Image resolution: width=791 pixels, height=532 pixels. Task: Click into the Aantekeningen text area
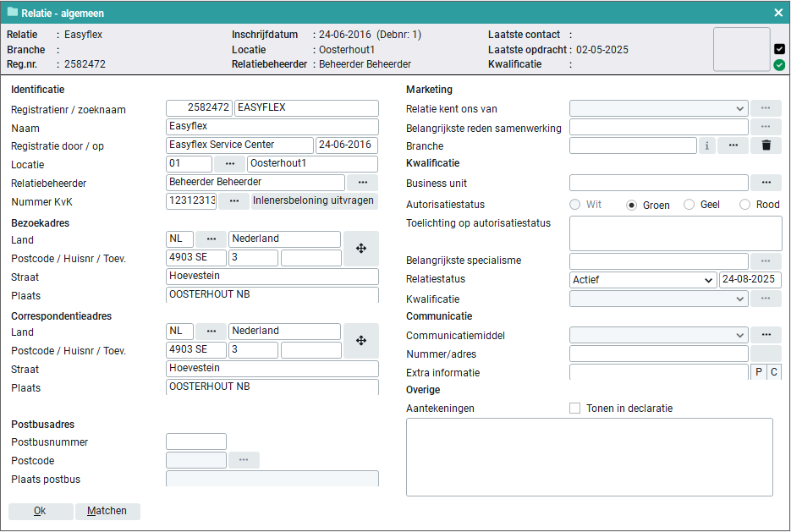[590, 457]
